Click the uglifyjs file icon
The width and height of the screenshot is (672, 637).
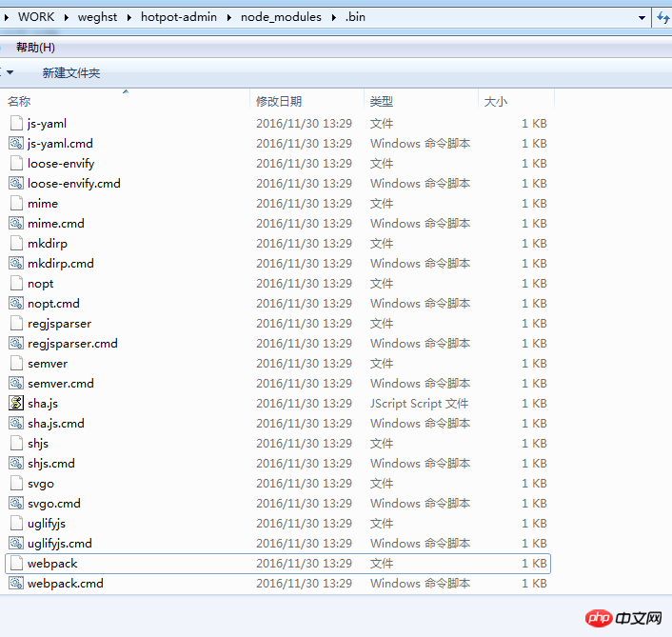coord(16,523)
